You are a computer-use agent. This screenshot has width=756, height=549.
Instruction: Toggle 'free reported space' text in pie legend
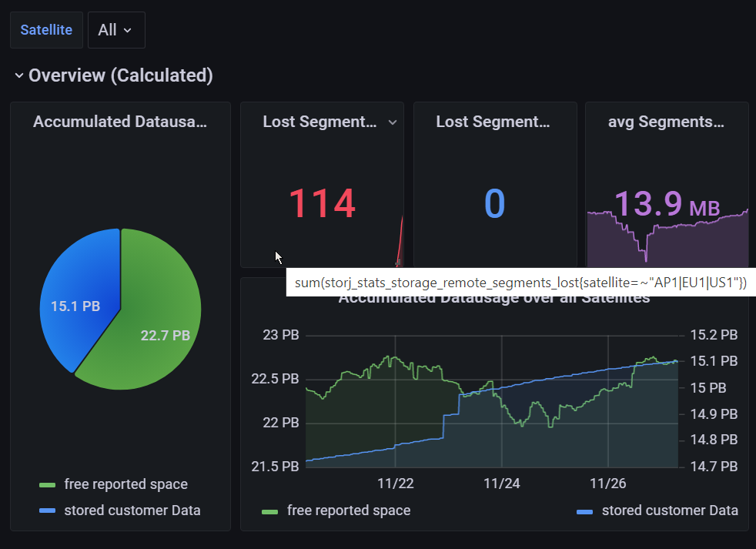click(125, 484)
